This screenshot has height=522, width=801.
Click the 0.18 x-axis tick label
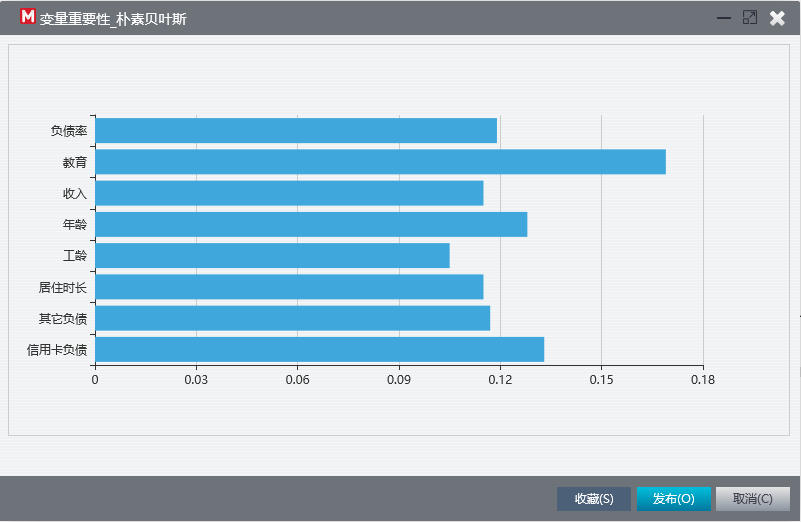click(x=703, y=379)
